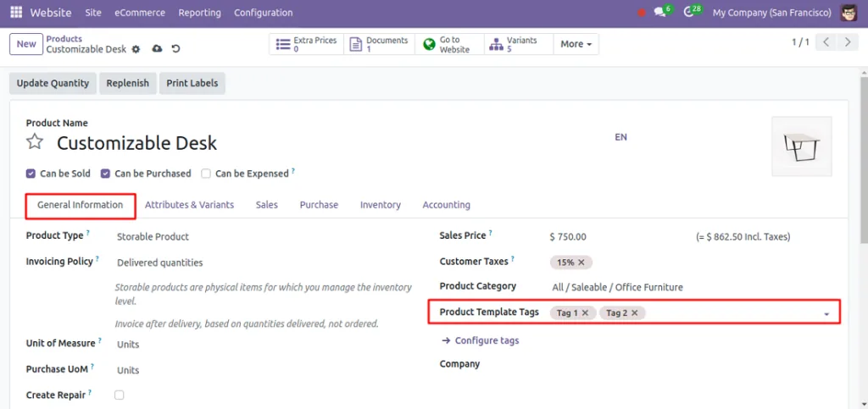868x409 pixels.
Task: Click the discard changes undo icon
Action: pyautogui.click(x=176, y=48)
